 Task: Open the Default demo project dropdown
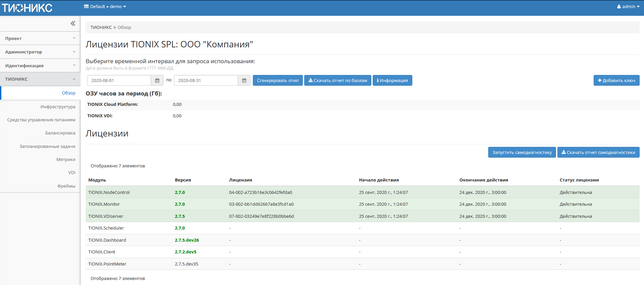pos(105,7)
